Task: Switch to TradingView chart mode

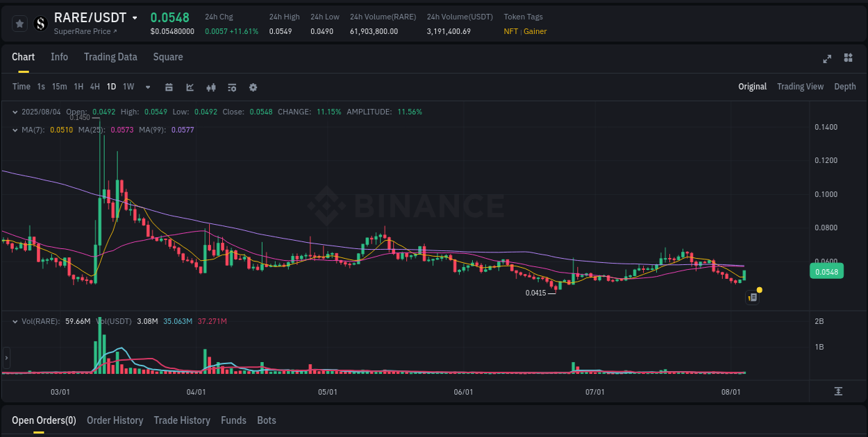Action: click(800, 87)
